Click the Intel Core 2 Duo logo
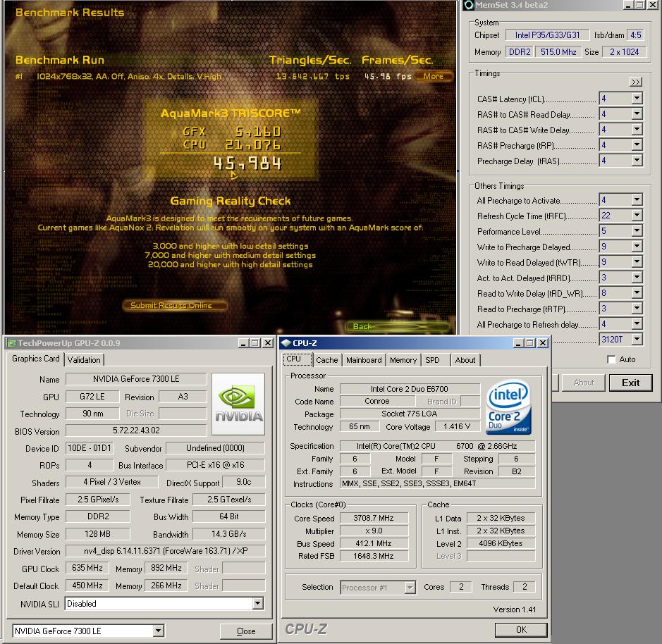The width and height of the screenshot is (662, 644). 508,407
